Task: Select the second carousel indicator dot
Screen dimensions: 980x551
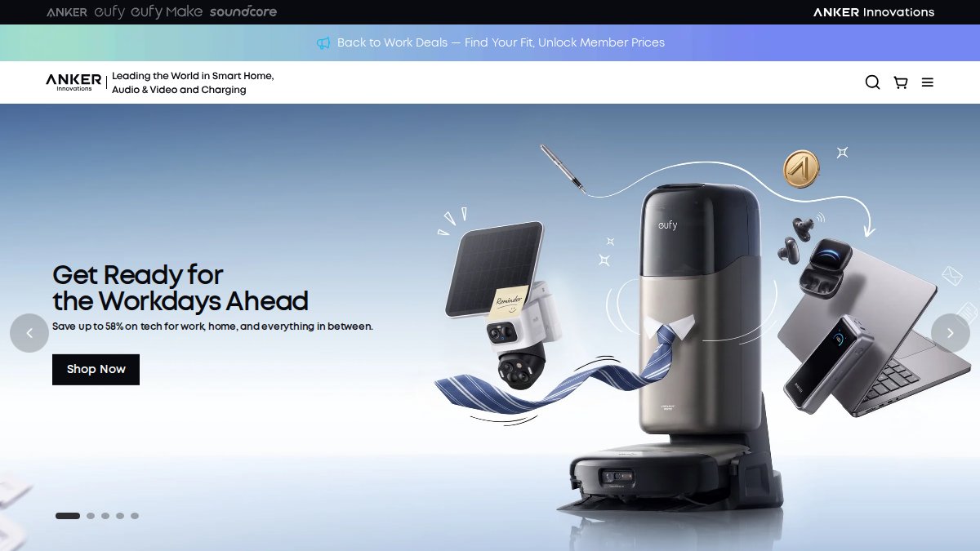Action: [91, 516]
